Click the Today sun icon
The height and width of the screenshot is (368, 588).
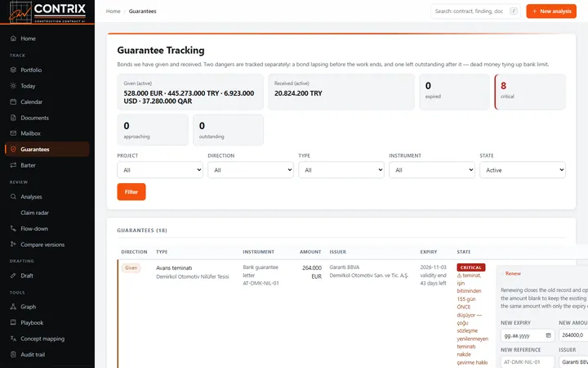point(13,86)
